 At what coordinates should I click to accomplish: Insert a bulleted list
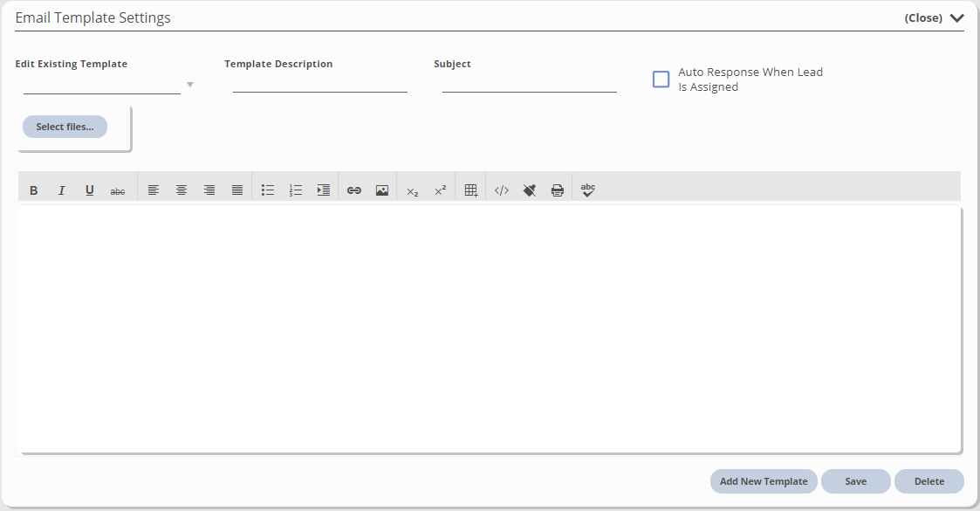click(268, 190)
